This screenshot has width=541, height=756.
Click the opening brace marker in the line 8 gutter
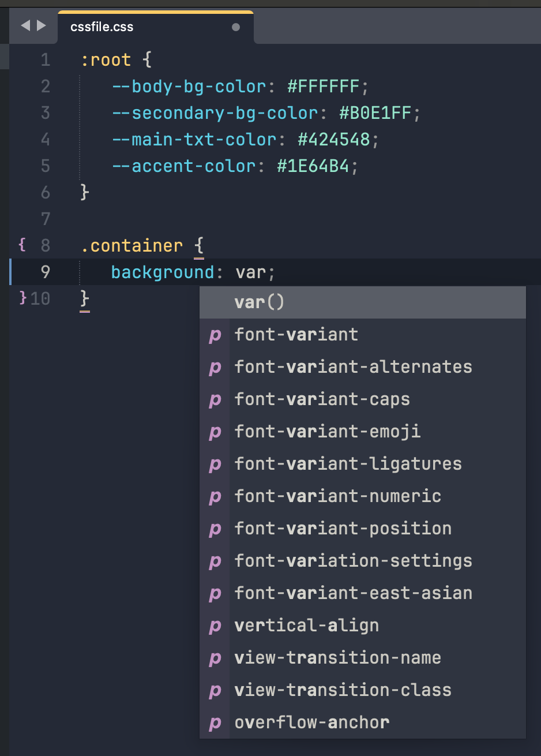(22, 245)
